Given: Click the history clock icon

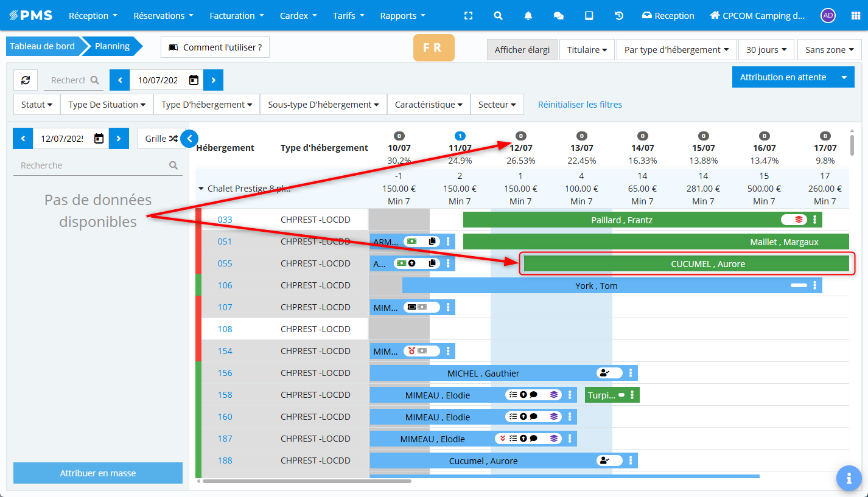Looking at the screenshot, I should point(619,16).
